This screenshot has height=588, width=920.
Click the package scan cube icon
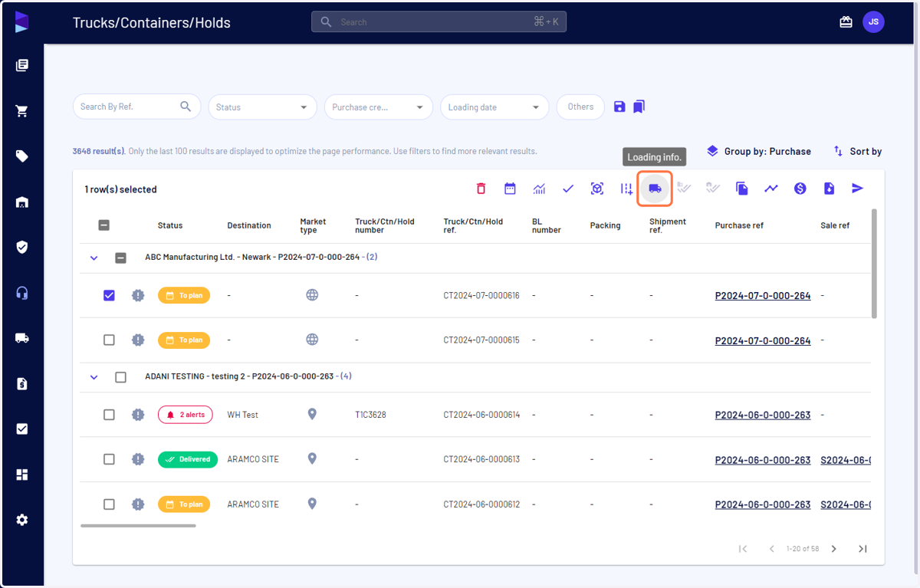click(x=597, y=189)
